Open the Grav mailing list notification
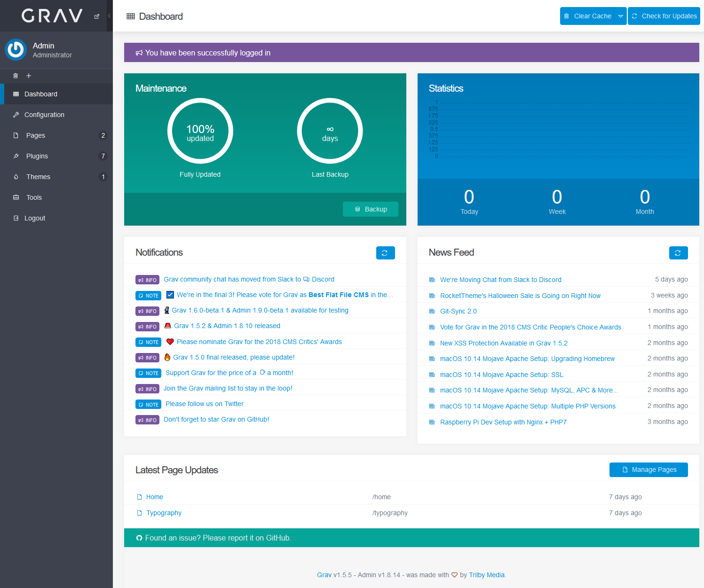Viewport: 704px width, 588px height. (228, 388)
